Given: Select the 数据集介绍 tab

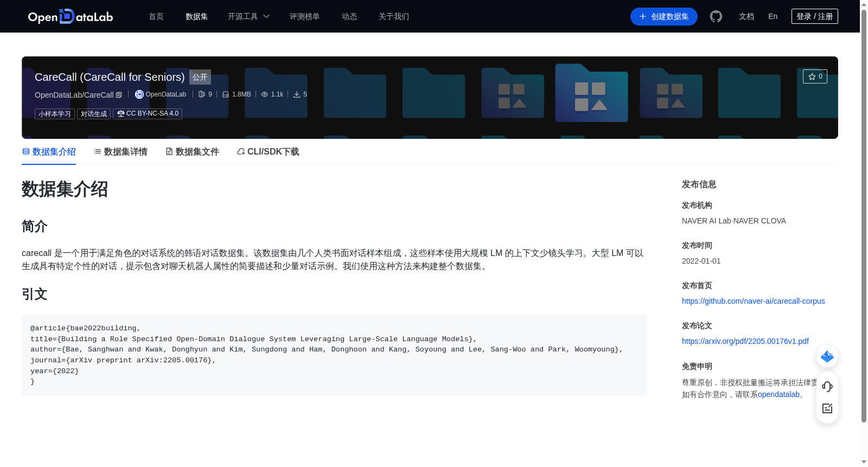Looking at the screenshot, I should 49,152.
